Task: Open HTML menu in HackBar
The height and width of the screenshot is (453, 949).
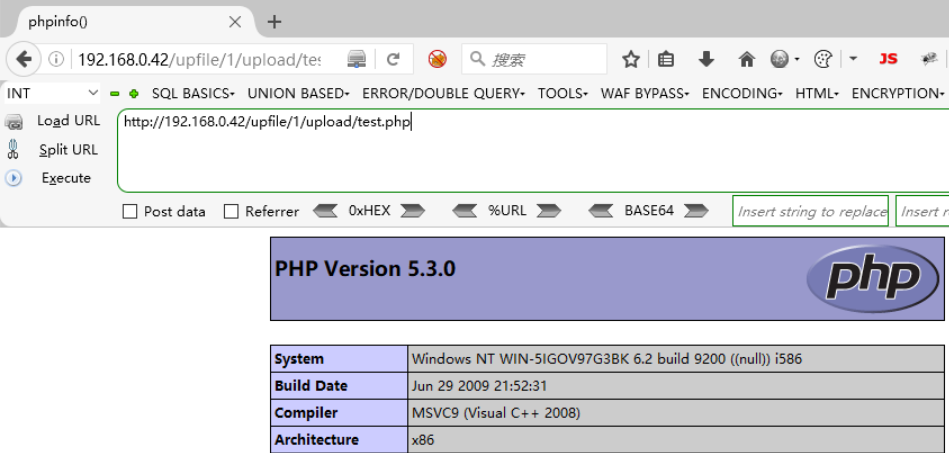Action: click(x=817, y=94)
